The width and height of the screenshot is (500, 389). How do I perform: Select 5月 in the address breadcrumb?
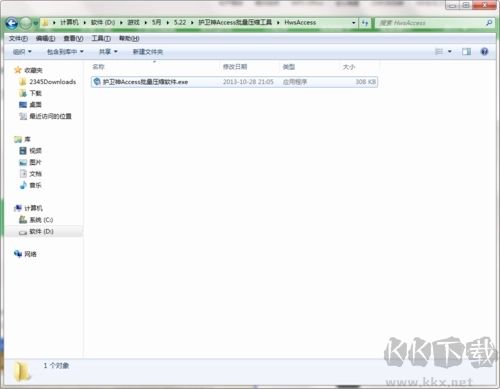point(157,22)
